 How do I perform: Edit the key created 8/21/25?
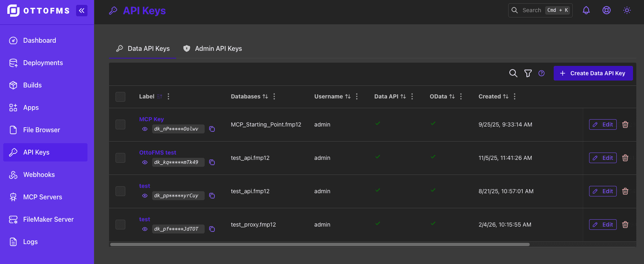coord(603,191)
